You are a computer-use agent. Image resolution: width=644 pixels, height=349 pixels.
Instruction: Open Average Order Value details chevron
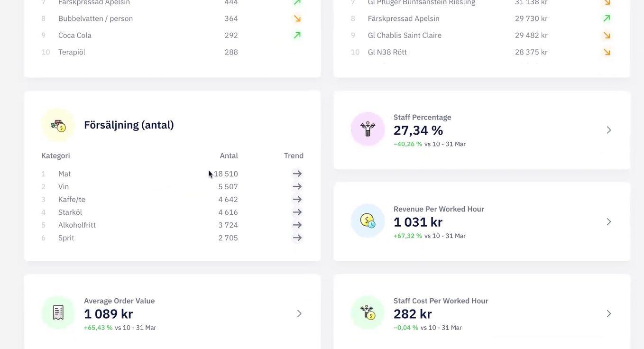click(x=299, y=313)
